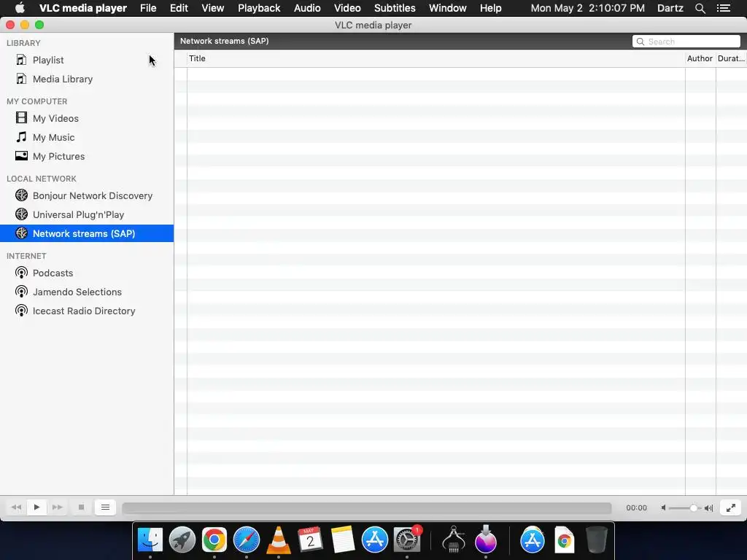Click the My Pictures image icon
This screenshot has height=560, width=747.
[x=21, y=156]
